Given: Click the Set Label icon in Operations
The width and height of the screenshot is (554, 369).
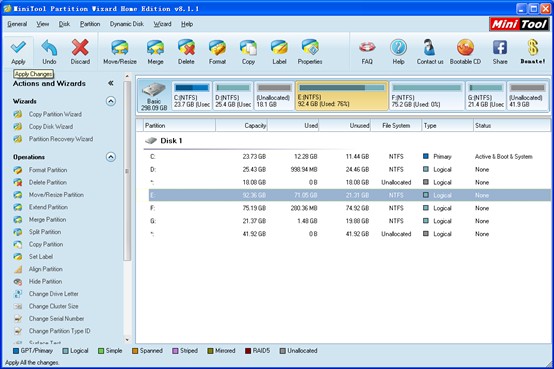Looking at the screenshot, I should 18,257.
